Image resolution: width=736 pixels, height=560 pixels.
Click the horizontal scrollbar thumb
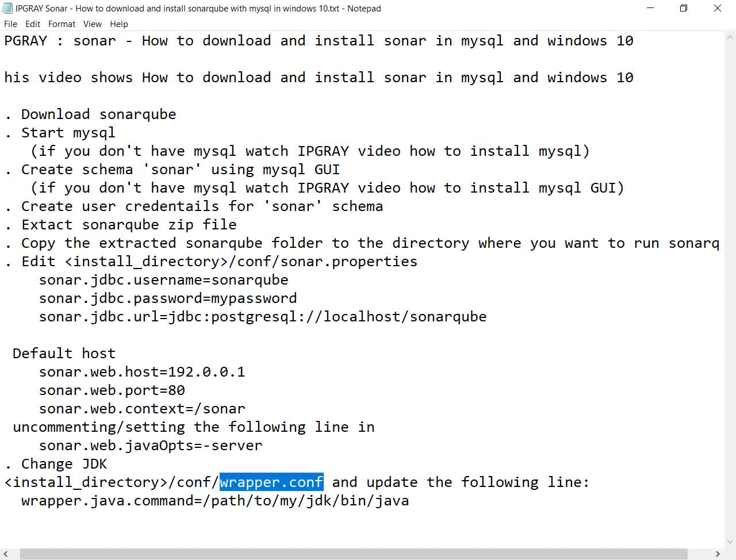(x=355, y=554)
